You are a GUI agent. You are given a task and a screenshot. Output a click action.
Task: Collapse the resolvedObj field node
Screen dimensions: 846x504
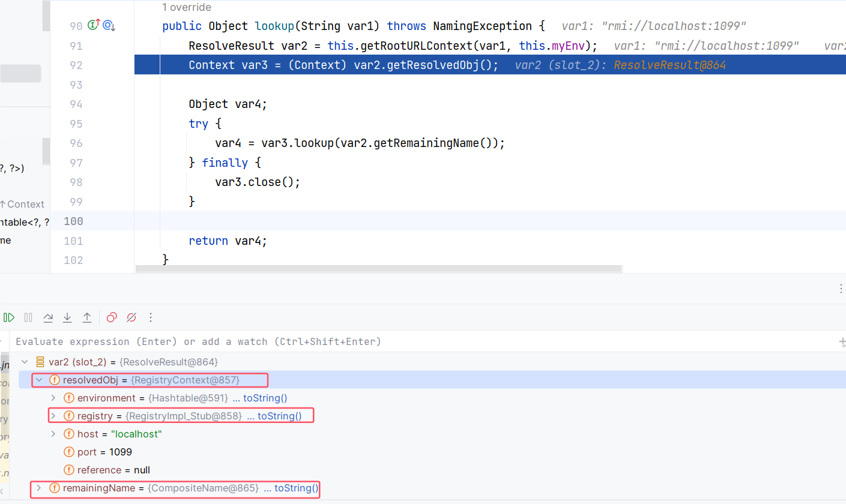coord(39,380)
